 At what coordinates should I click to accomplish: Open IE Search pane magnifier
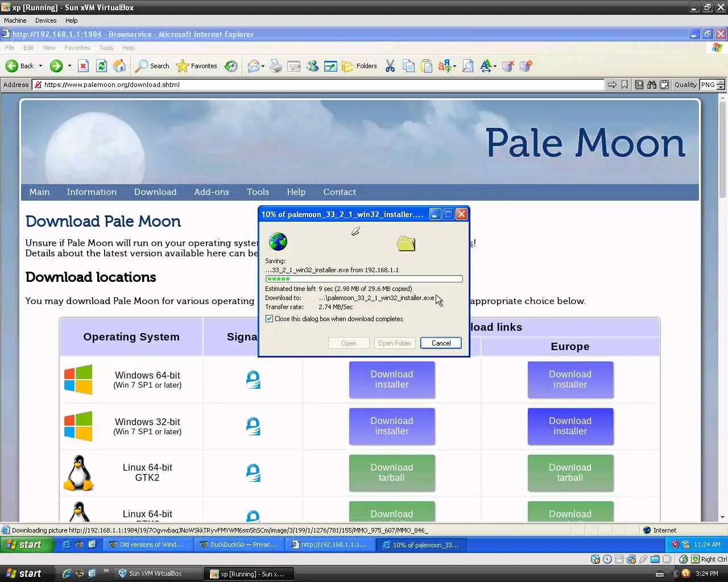[152, 66]
